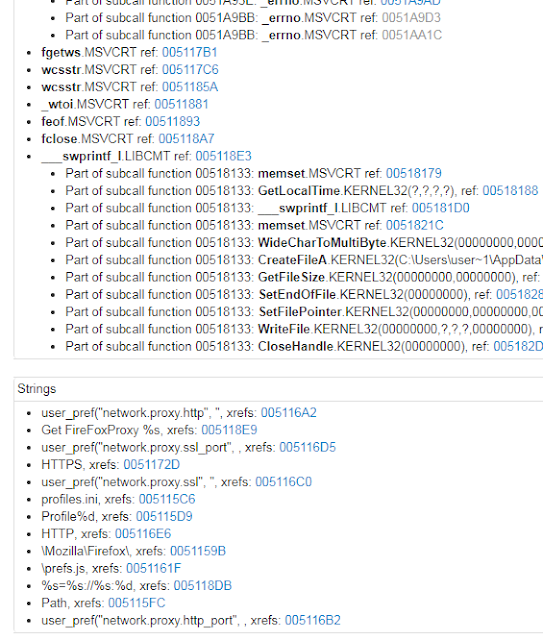Open subcall ___swprintf_l reference 005181D0

pos(441,208)
